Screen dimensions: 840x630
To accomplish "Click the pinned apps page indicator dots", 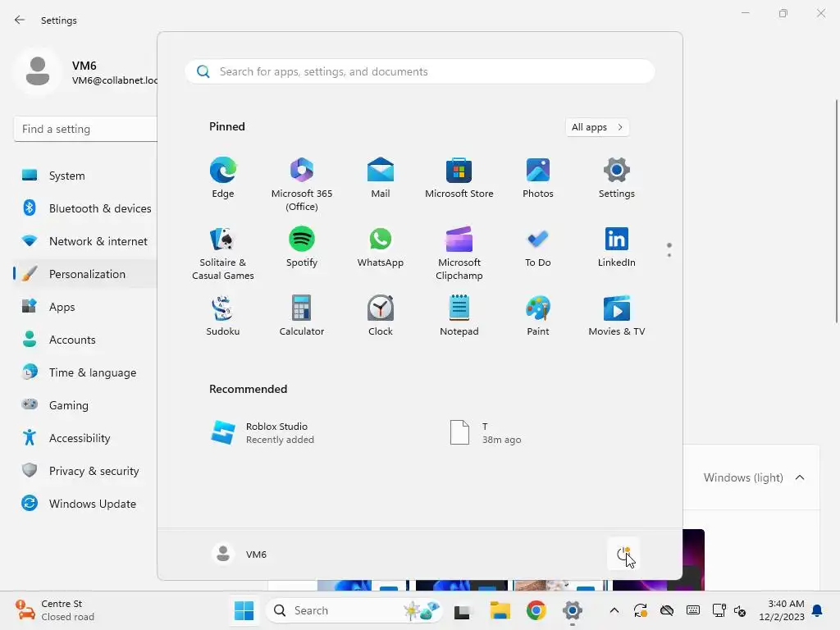I will [669, 249].
